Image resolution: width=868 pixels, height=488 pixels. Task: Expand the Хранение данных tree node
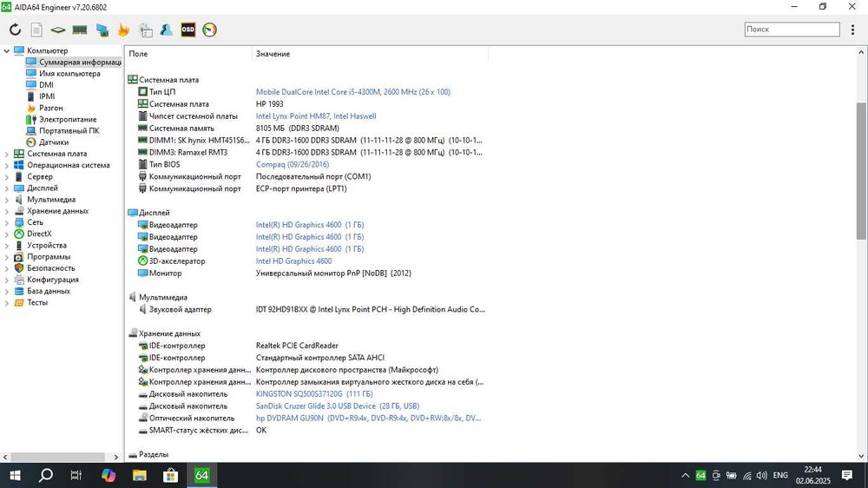[7, 211]
